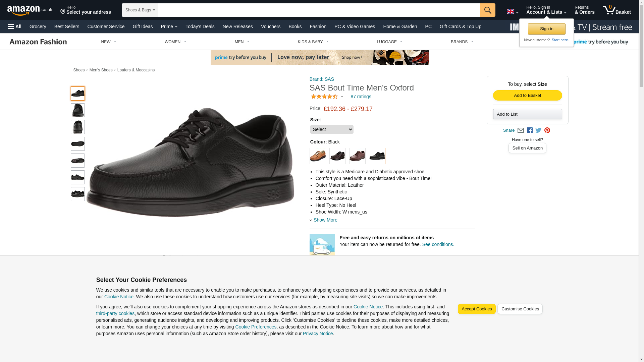Screen dimensions: 644x362
Task: Share product via Pinterest icon
Action: tap(547, 130)
